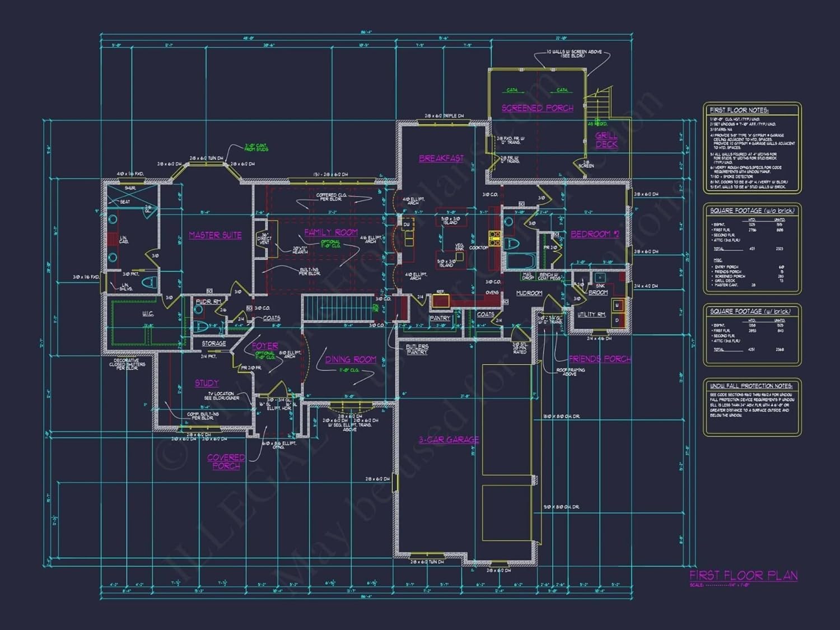Click the FIRST FLOOR PLAN title
This screenshot has height=630, width=840.
click(x=743, y=575)
